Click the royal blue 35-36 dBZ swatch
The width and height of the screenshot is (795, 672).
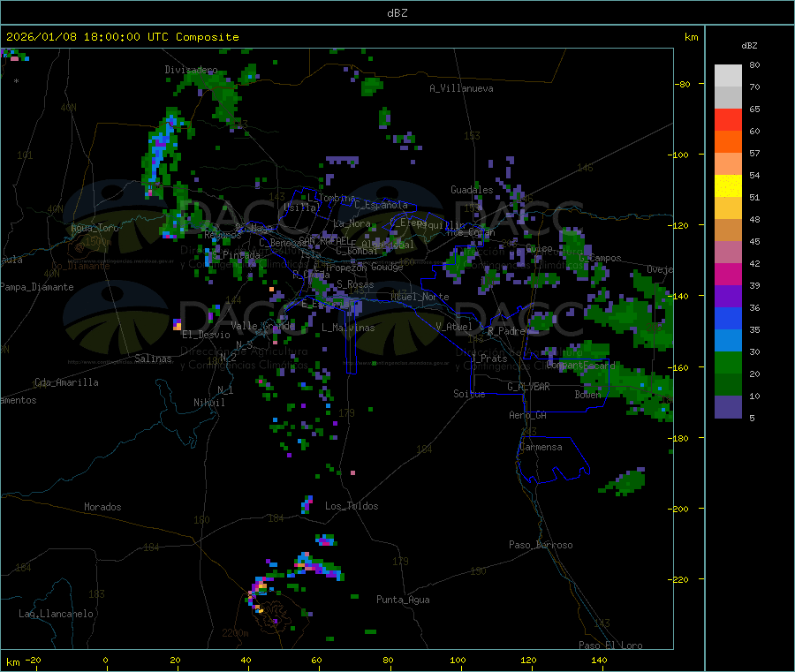[x=728, y=318]
